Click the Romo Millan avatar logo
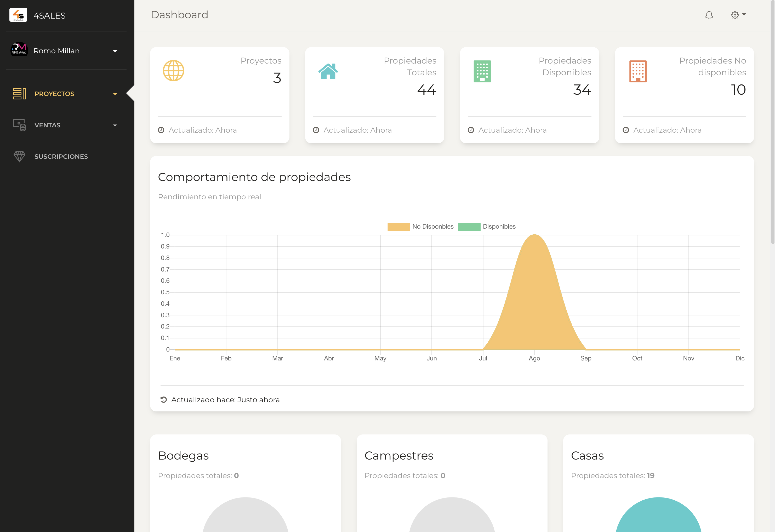This screenshot has height=532, width=775. [19, 49]
